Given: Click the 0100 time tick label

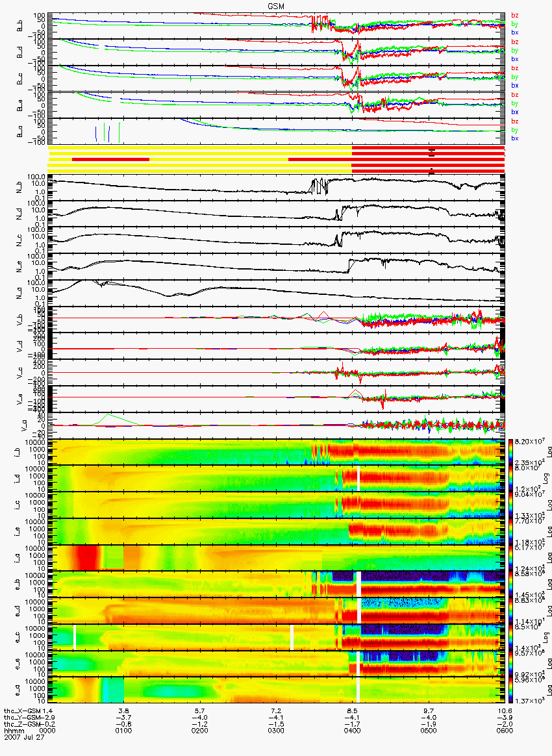Looking at the screenshot, I should coord(123,731).
